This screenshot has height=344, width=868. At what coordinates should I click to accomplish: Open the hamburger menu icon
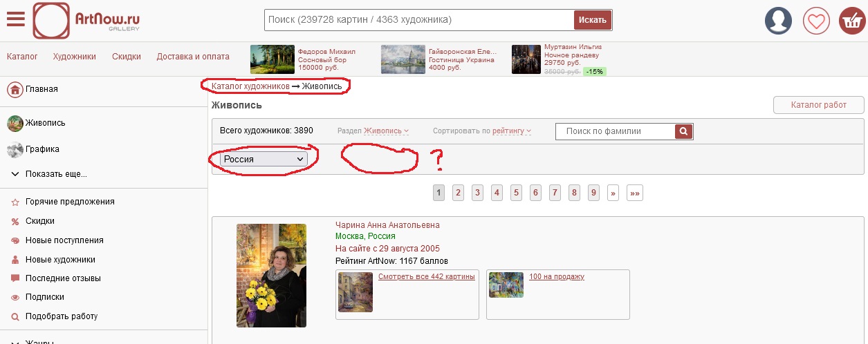[x=15, y=19]
